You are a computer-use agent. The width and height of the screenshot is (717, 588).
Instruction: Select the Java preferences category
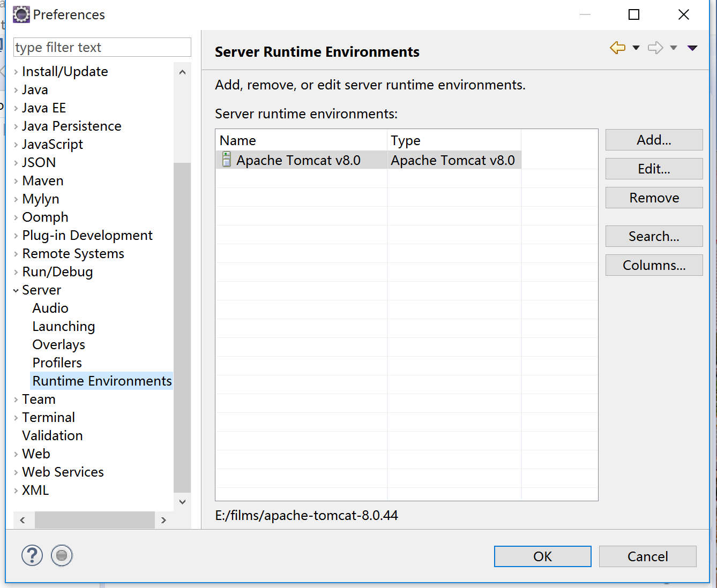point(35,89)
